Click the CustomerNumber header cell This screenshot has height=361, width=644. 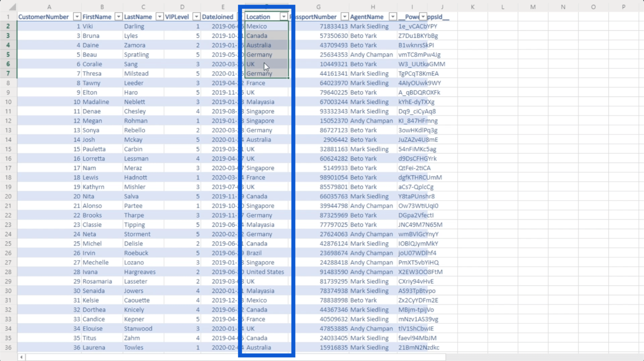(x=49, y=16)
